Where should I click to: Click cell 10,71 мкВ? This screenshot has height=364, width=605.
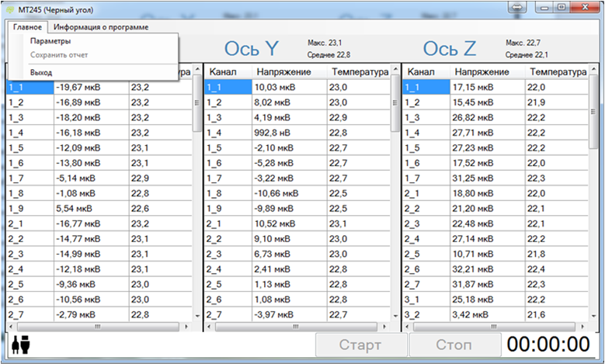click(x=487, y=254)
